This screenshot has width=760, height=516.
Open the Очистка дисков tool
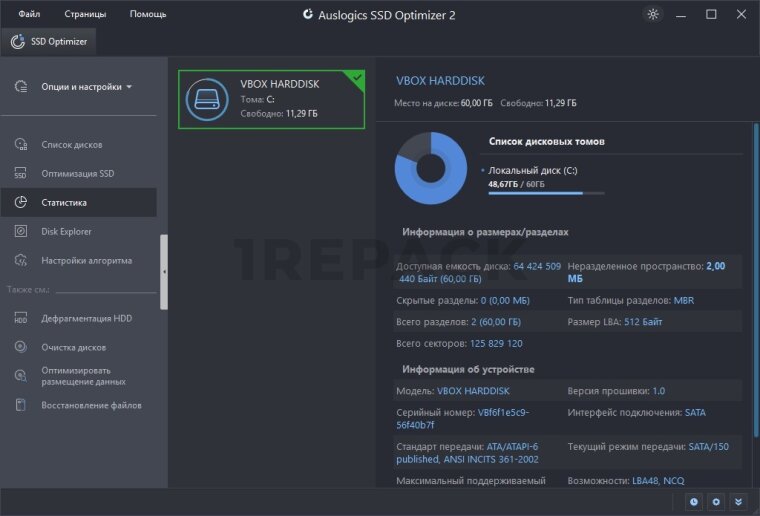[21, 348]
